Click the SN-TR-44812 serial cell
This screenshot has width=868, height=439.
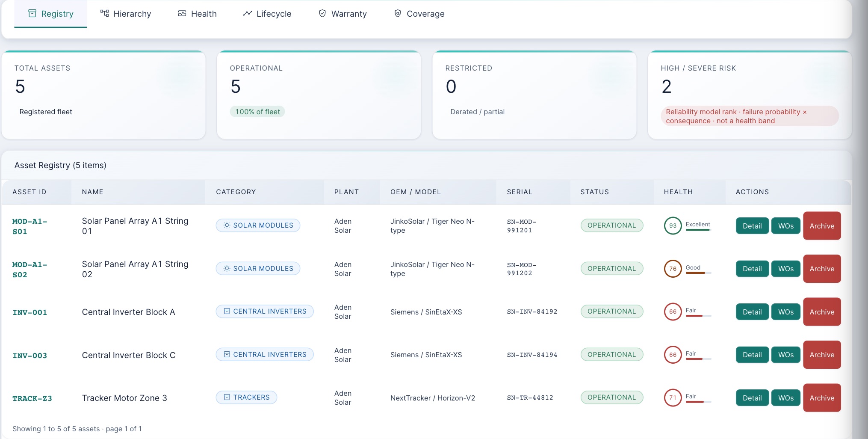(530, 397)
